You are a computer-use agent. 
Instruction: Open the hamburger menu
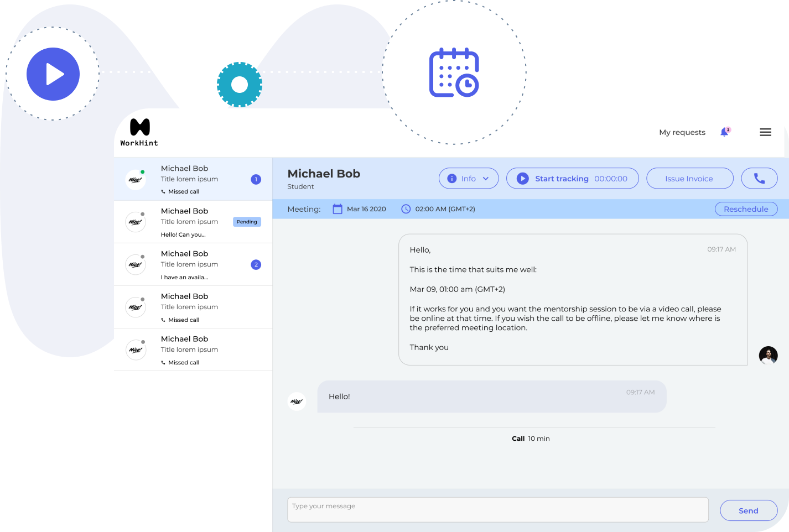(765, 132)
